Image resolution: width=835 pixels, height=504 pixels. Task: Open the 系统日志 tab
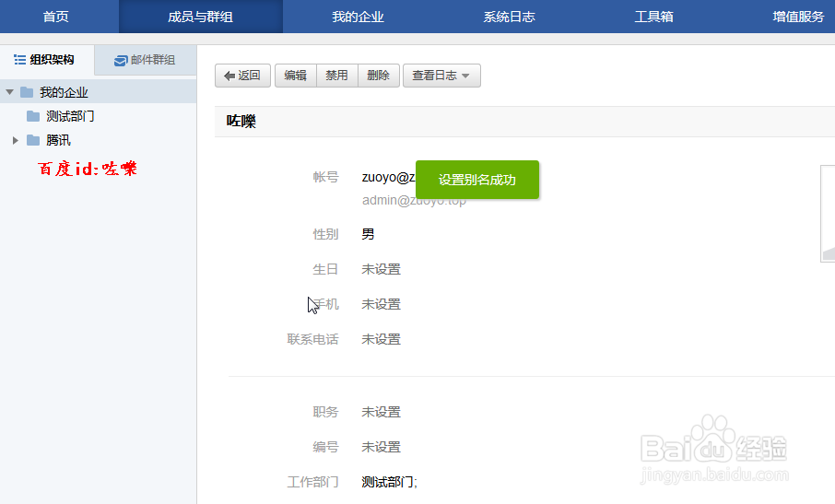pyautogui.click(x=509, y=17)
